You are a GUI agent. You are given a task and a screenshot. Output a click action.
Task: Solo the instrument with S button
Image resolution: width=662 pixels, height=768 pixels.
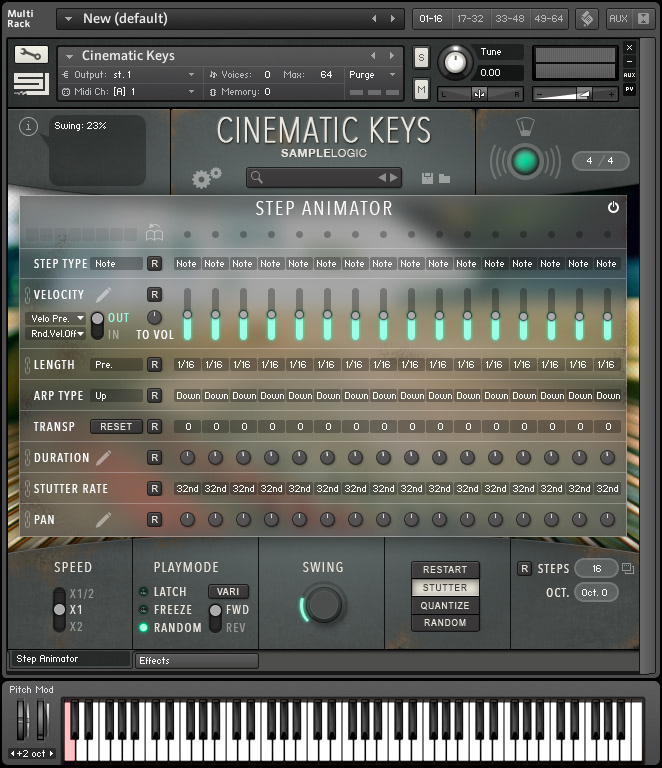[421, 58]
